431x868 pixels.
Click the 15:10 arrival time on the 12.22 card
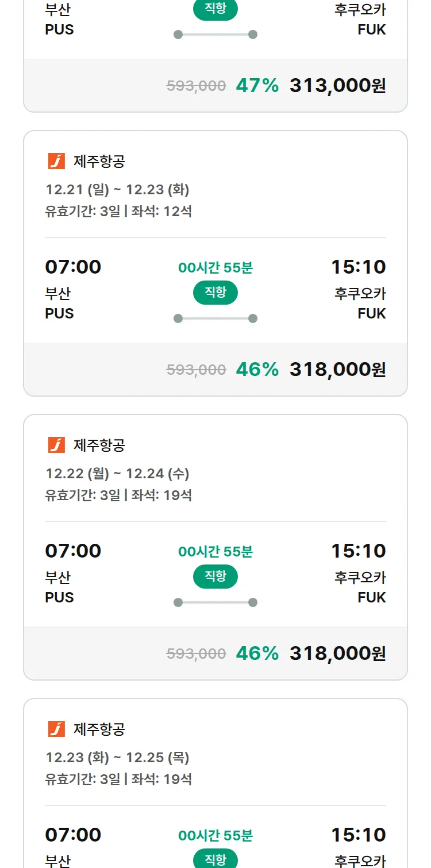[x=358, y=551]
